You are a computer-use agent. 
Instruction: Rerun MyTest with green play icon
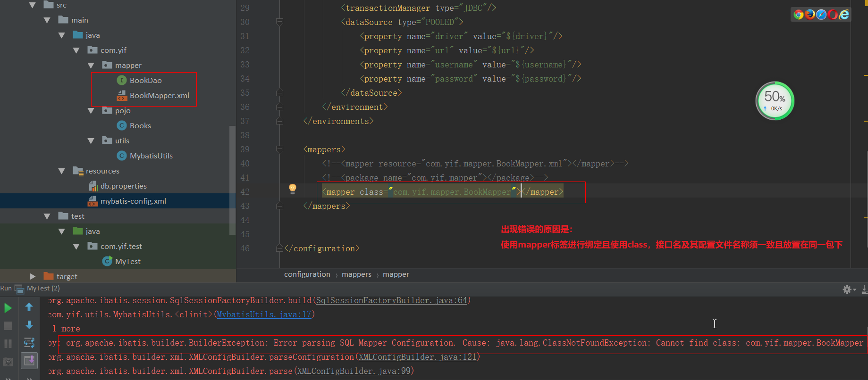point(8,308)
